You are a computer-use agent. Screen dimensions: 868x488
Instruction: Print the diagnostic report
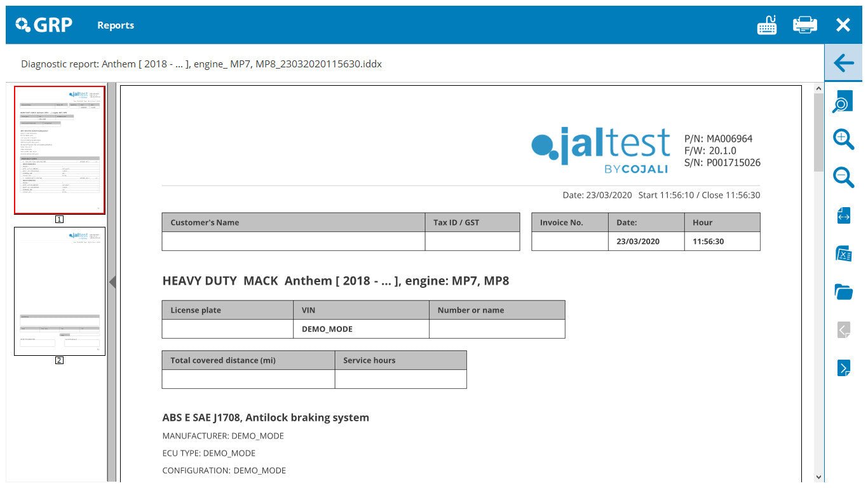805,25
